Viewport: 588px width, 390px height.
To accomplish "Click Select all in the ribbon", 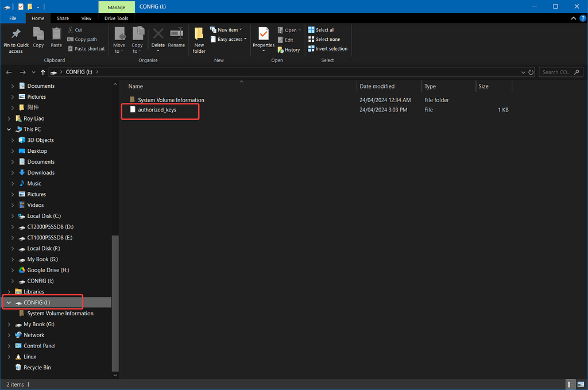I will (x=322, y=29).
